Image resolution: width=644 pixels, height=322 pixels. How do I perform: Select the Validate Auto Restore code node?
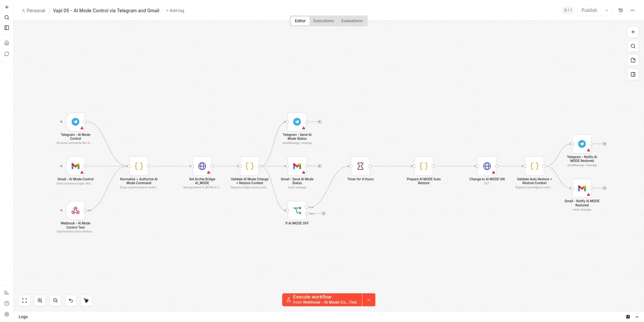[x=535, y=166]
